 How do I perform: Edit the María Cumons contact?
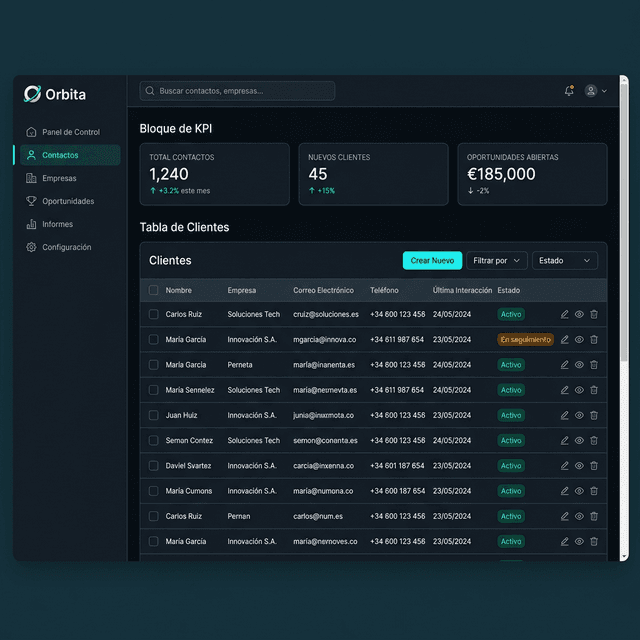click(x=564, y=491)
